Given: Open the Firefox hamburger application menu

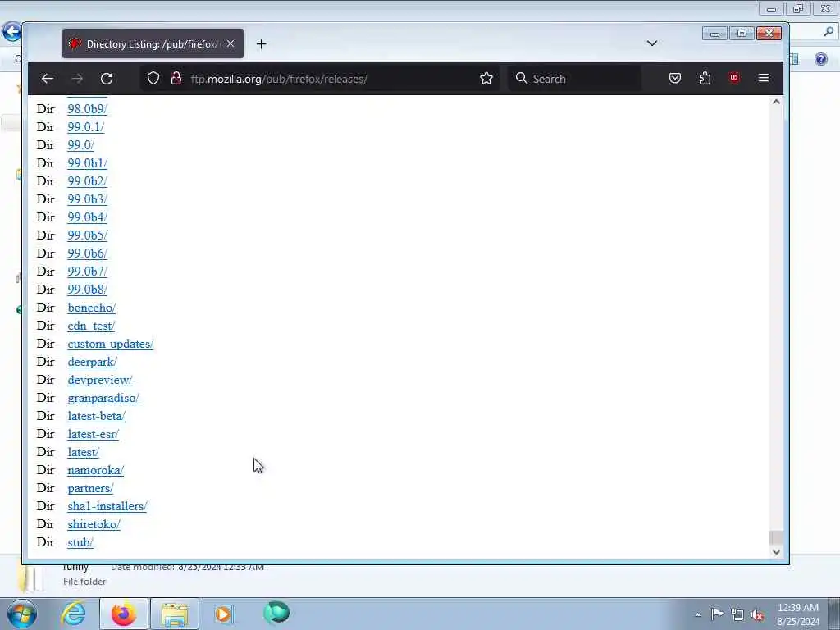Looking at the screenshot, I should [x=764, y=78].
